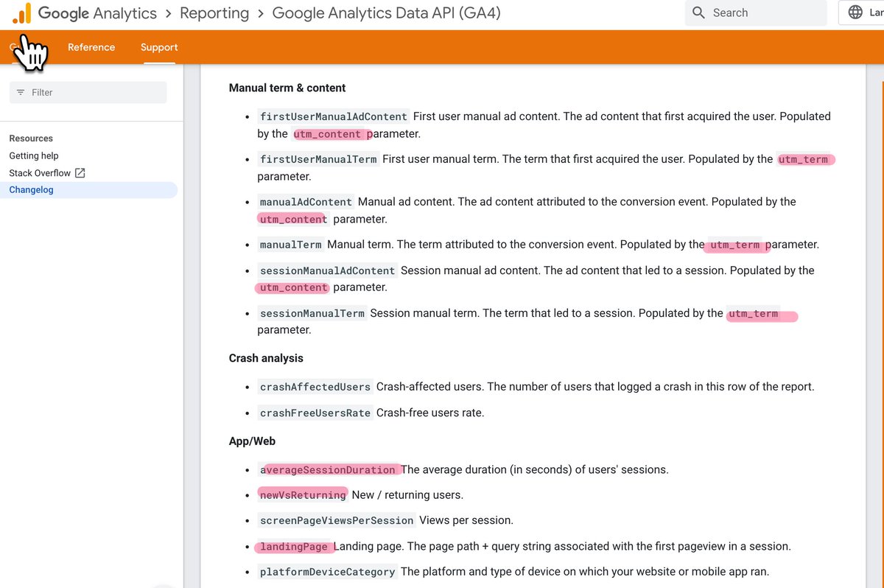
Task: Click the search magnifier icon
Action: [698, 13]
